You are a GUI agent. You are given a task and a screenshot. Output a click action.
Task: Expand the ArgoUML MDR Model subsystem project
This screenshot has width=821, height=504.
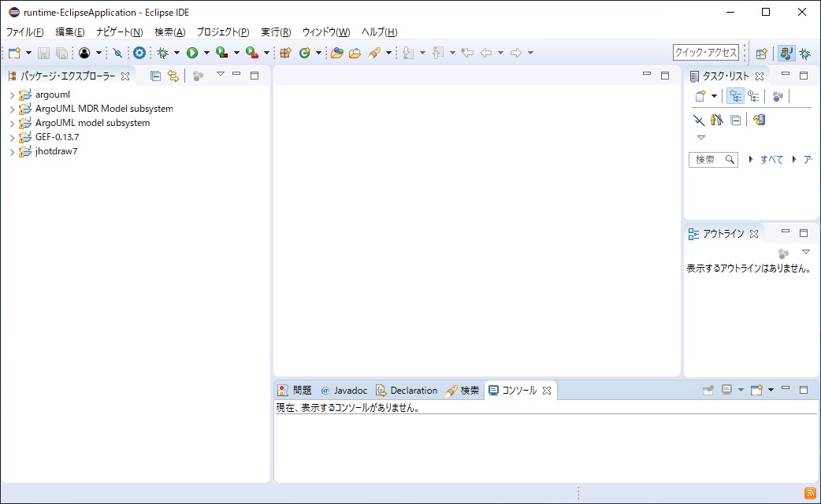tap(12, 109)
